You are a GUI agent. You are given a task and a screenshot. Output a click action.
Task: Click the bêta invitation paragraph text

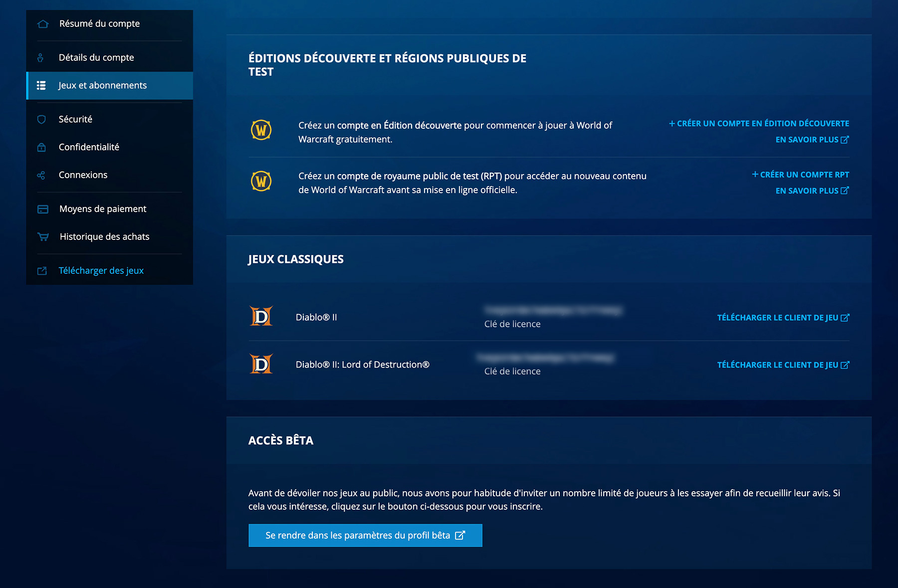544,500
